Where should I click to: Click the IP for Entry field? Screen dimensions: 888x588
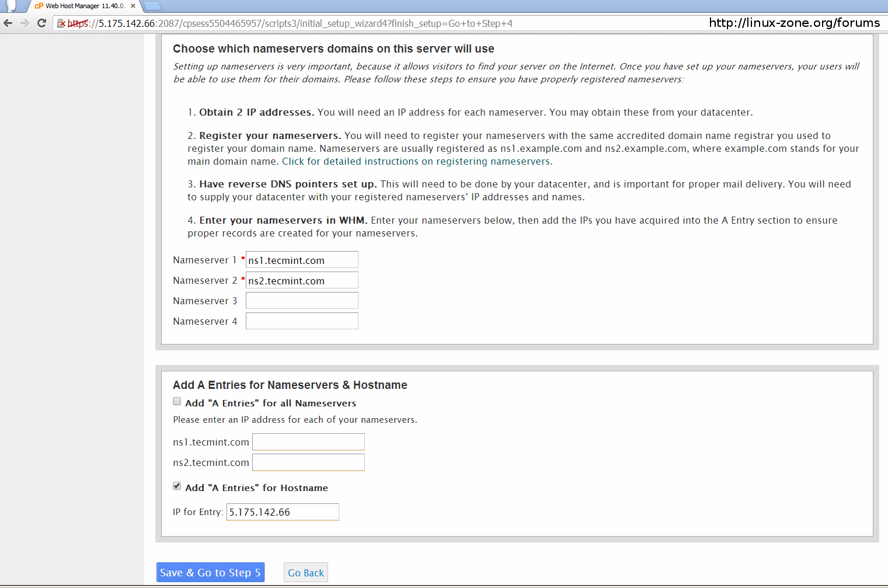tap(283, 512)
